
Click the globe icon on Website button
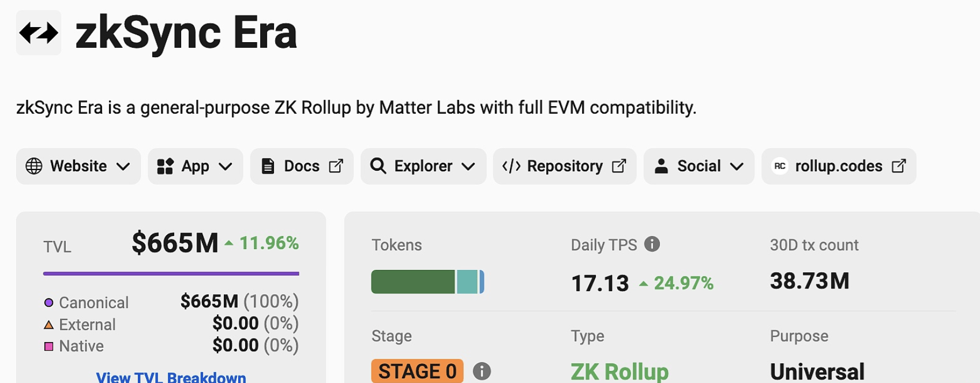34,166
